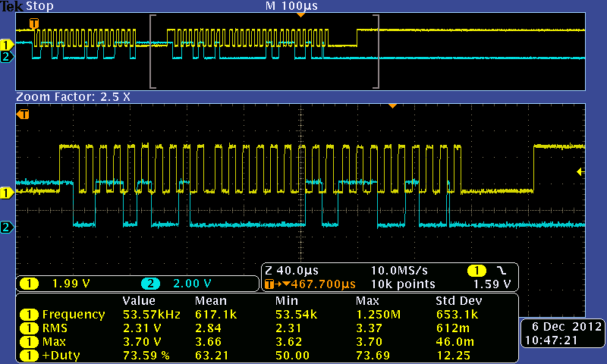The width and height of the screenshot is (607, 364).
Task: Click the 2.00 V channel 2 scale
Action: 192,284
